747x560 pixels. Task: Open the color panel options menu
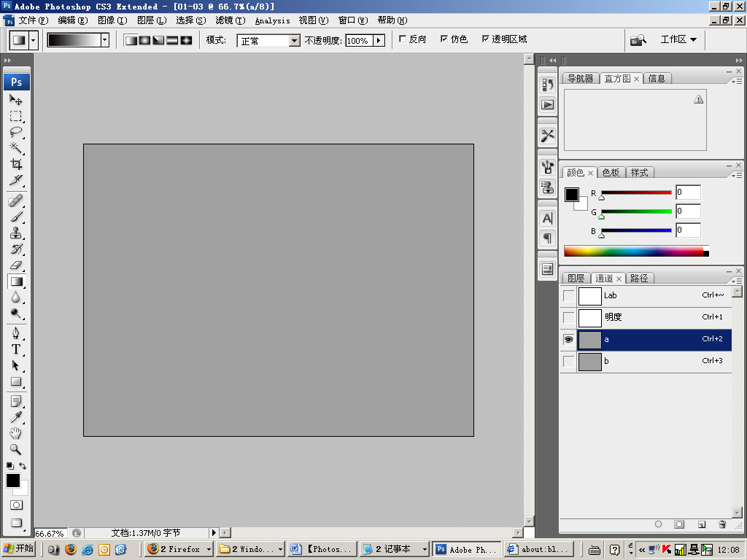pos(737,175)
